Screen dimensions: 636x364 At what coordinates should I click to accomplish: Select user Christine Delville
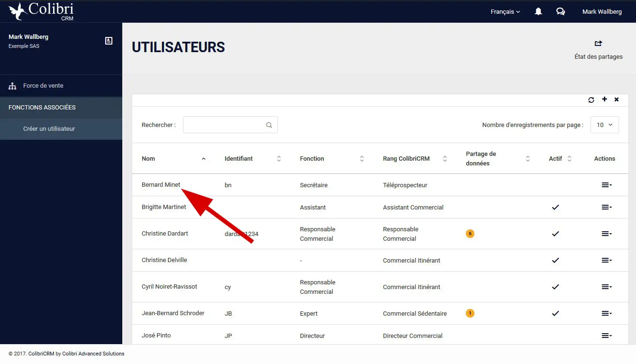164,260
